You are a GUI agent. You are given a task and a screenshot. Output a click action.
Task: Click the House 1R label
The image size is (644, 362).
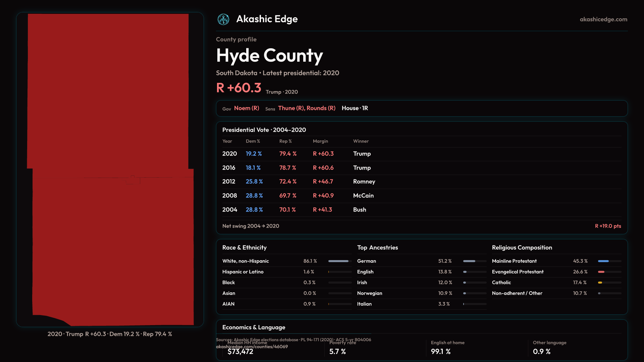click(355, 108)
